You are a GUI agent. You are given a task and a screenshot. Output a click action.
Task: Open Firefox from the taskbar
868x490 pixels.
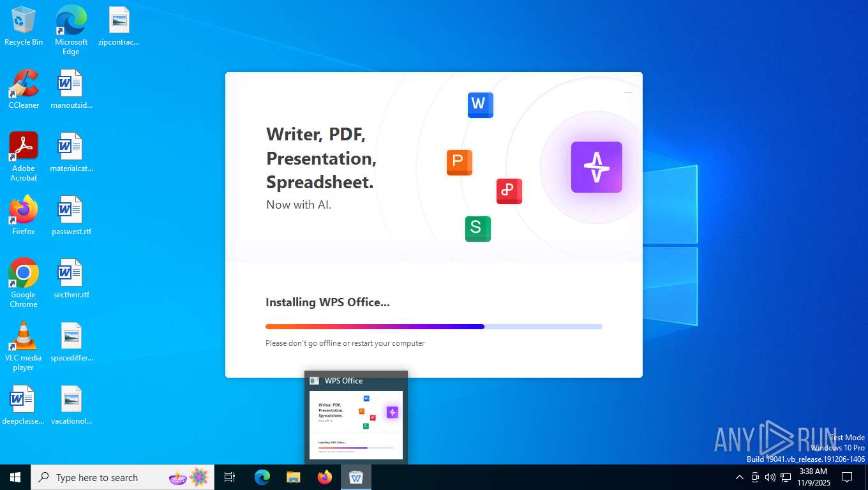tap(325, 477)
